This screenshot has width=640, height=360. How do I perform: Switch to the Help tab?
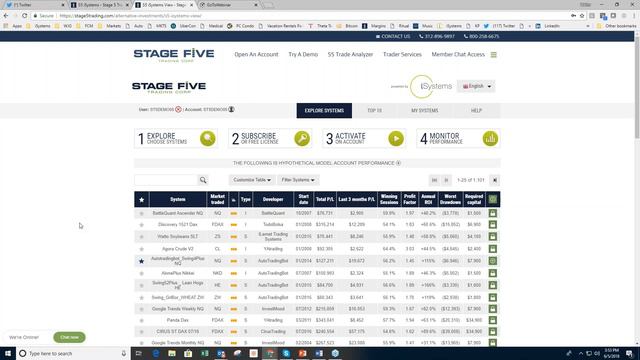[476, 111]
